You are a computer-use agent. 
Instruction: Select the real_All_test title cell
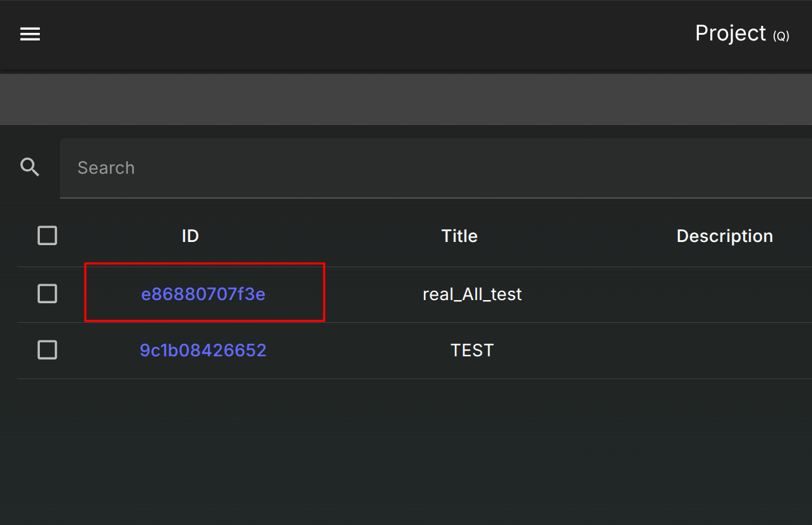coord(472,294)
